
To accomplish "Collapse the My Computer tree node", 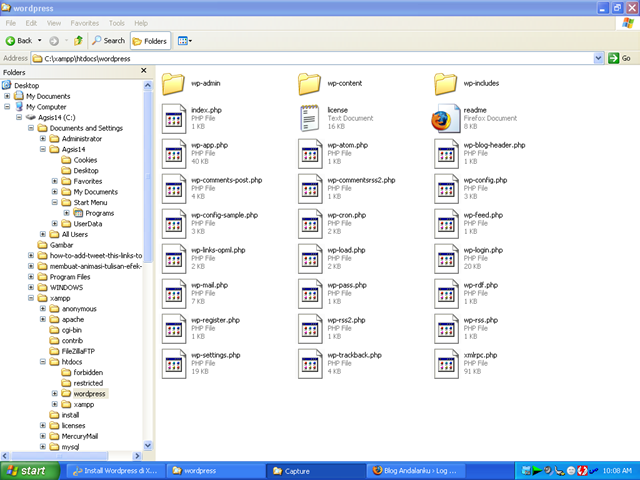I will 7,107.
